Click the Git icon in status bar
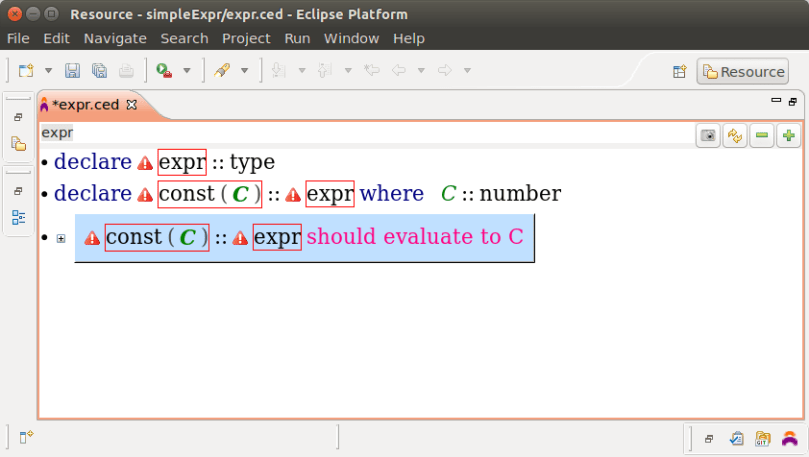809x457 pixels. 763,438
